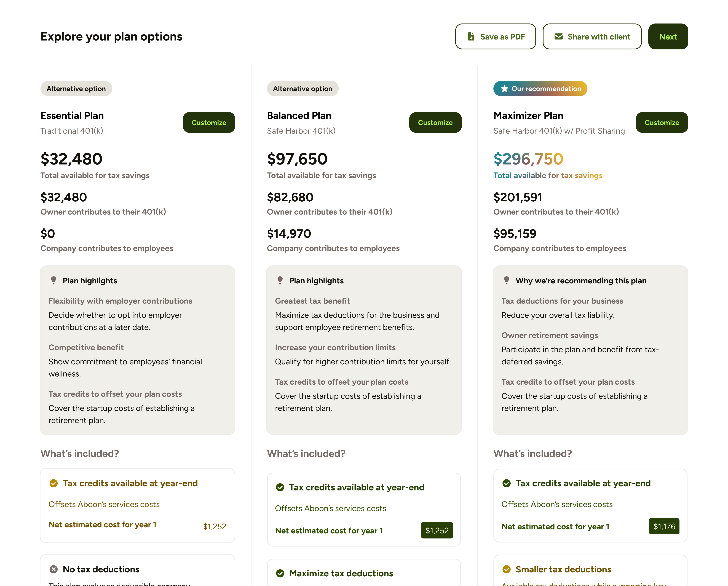Click the checkmark icon beside Maximize tax deductions
The image size is (728, 586).
(280, 574)
